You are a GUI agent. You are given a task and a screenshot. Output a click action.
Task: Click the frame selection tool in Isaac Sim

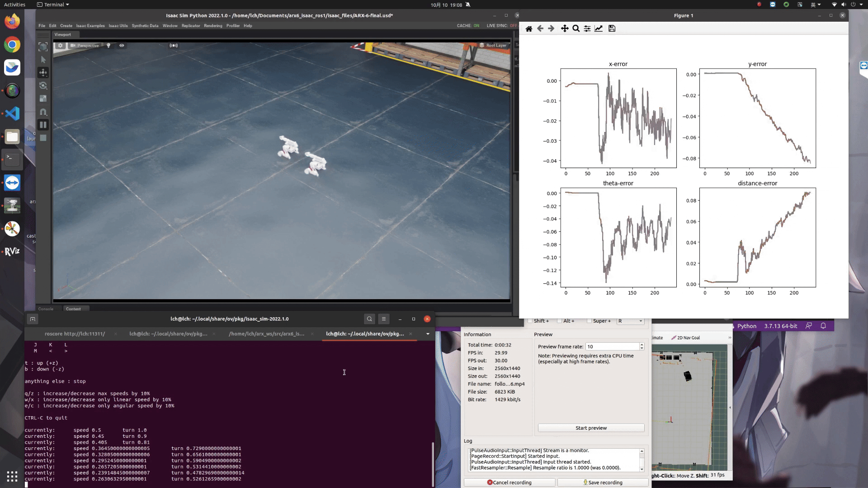tap(43, 47)
